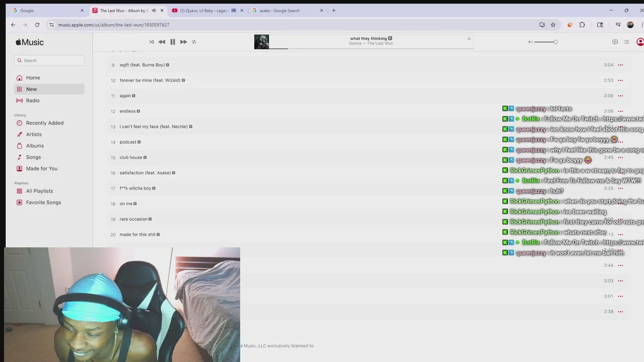Viewport: 644px width, 362px height.
Task: Switch to the Quavo, Lil Baby YouTube tab
Action: click(x=207, y=11)
